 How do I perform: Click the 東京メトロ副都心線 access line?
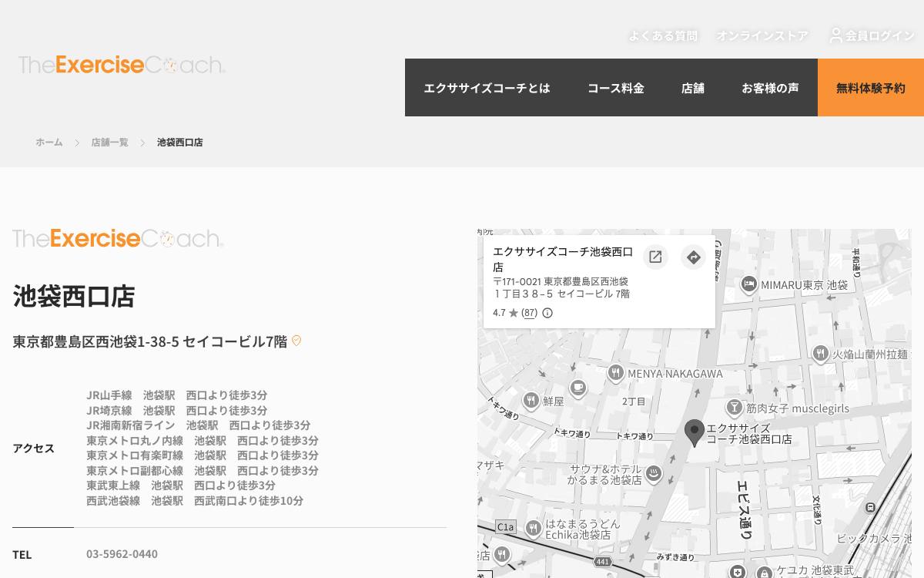203,471
